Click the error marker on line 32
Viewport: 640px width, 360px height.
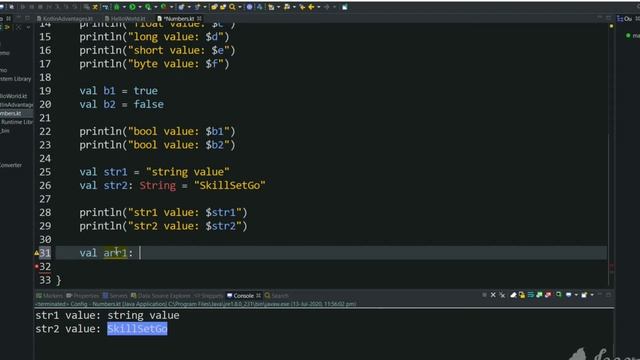(36, 267)
